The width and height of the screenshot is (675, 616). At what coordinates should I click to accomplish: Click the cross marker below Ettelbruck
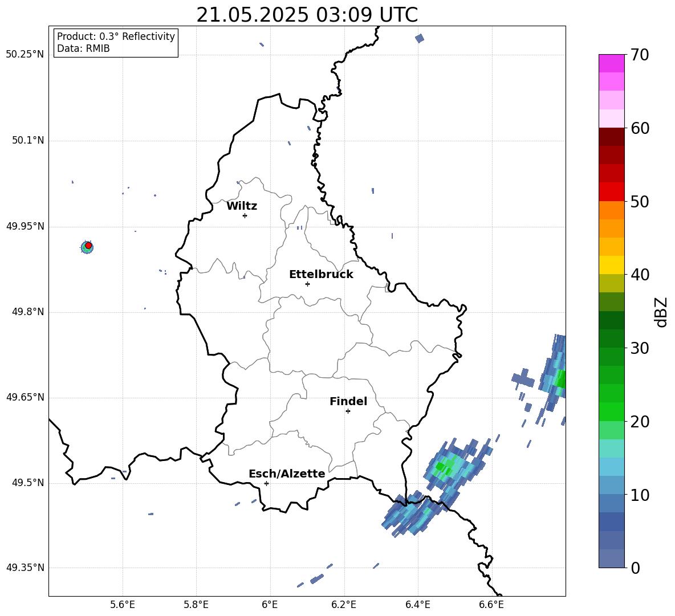307,284
